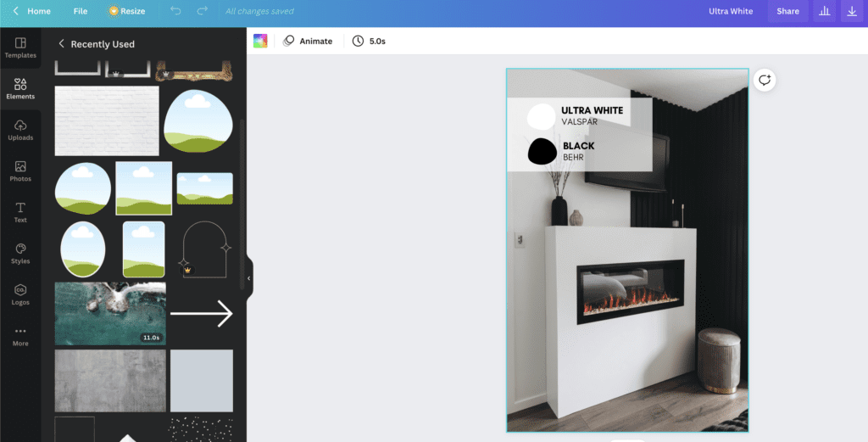The height and width of the screenshot is (442, 868).
Task: Select the large blob-shaped landscape frame
Action: 198,121
